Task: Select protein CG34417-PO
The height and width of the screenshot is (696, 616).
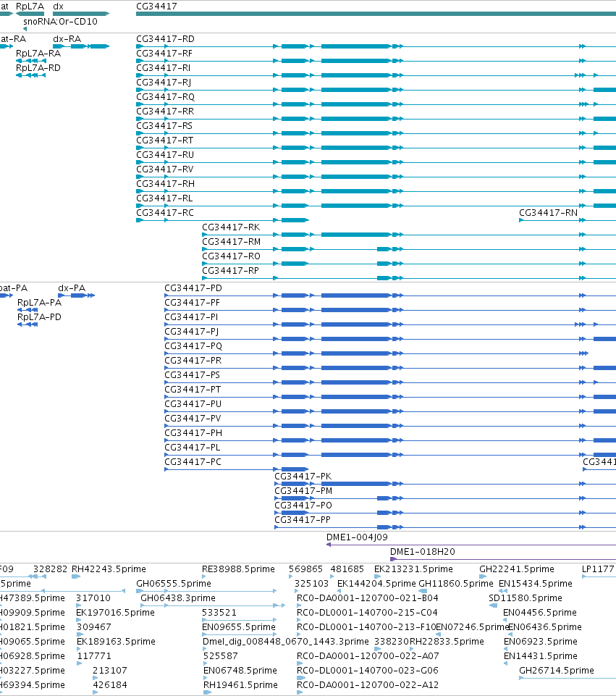Action: coord(303,505)
